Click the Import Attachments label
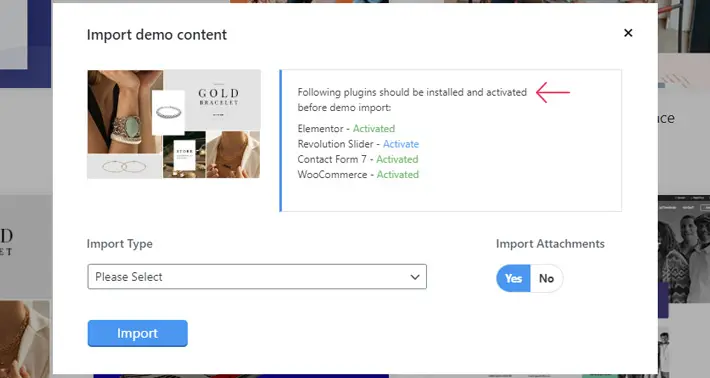 (x=550, y=244)
